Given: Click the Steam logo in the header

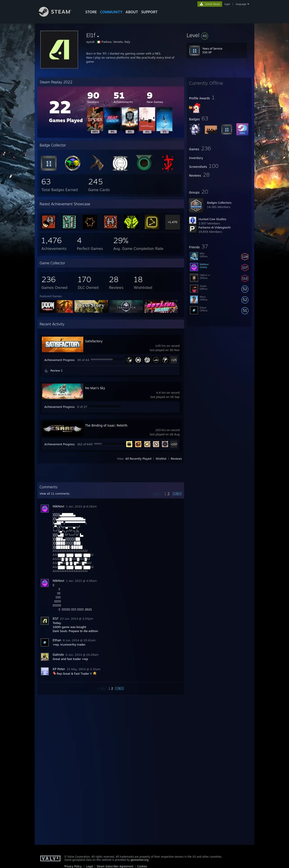Looking at the screenshot, I should 55,12.
